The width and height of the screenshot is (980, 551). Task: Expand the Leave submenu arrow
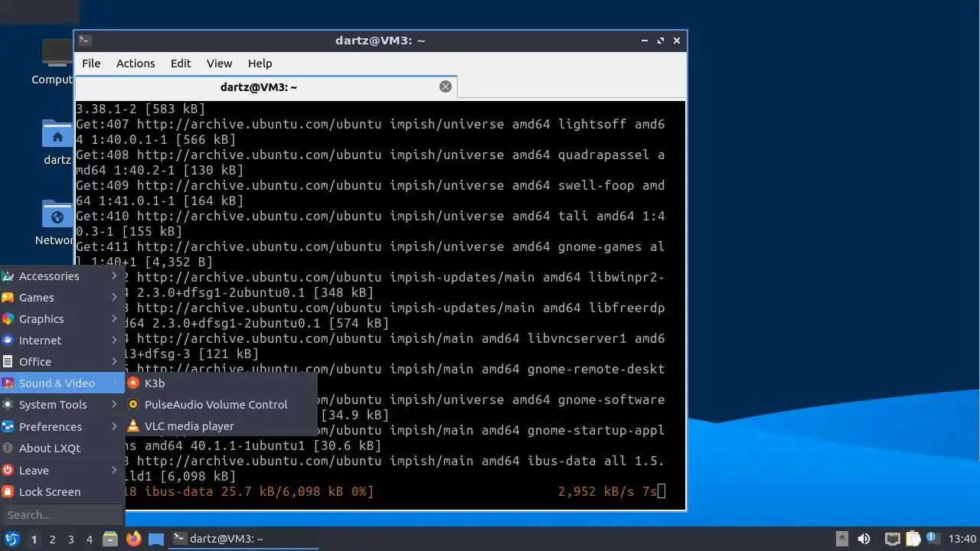click(x=114, y=470)
